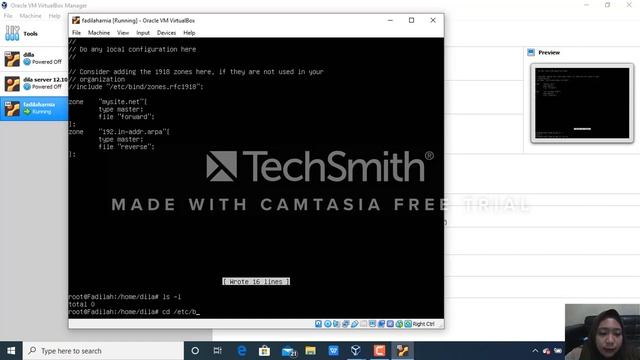
Task: Click inside the VM terminal screen
Action: pyautogui.click(x=256, y=178)
